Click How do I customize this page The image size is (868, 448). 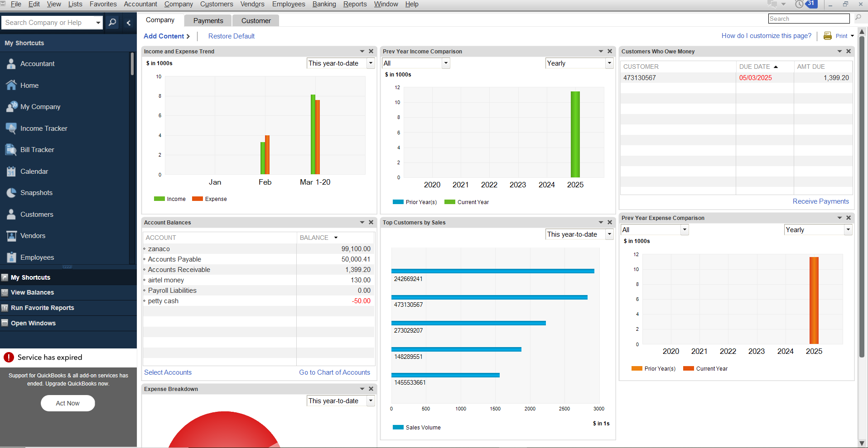tap(766, 36)
